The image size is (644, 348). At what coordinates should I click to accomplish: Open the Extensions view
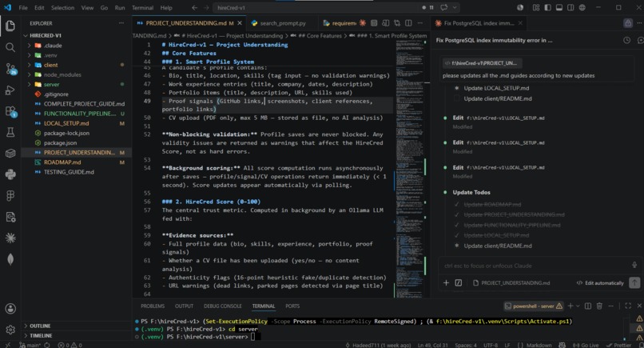10,111
